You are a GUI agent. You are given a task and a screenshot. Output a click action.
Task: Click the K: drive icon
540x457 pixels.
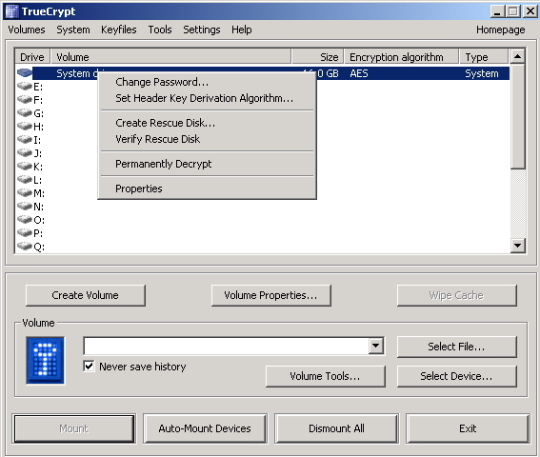click(x=24, y=166)
